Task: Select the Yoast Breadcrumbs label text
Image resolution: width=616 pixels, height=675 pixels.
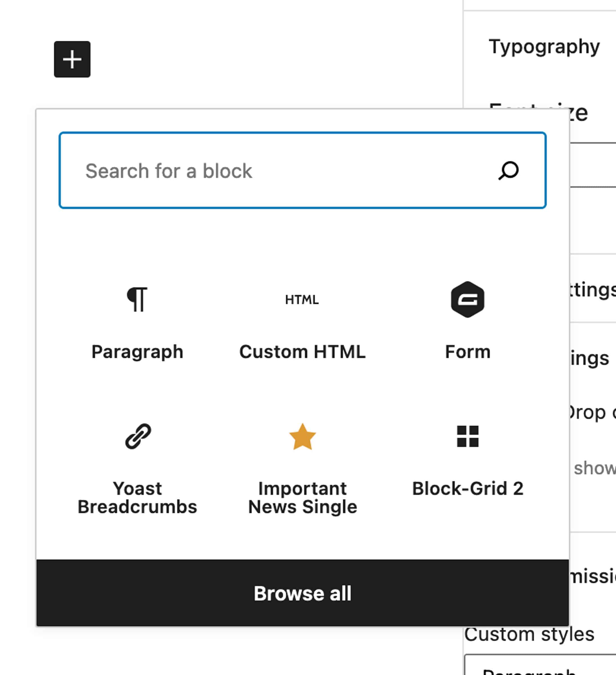Action: pos(137,497)
